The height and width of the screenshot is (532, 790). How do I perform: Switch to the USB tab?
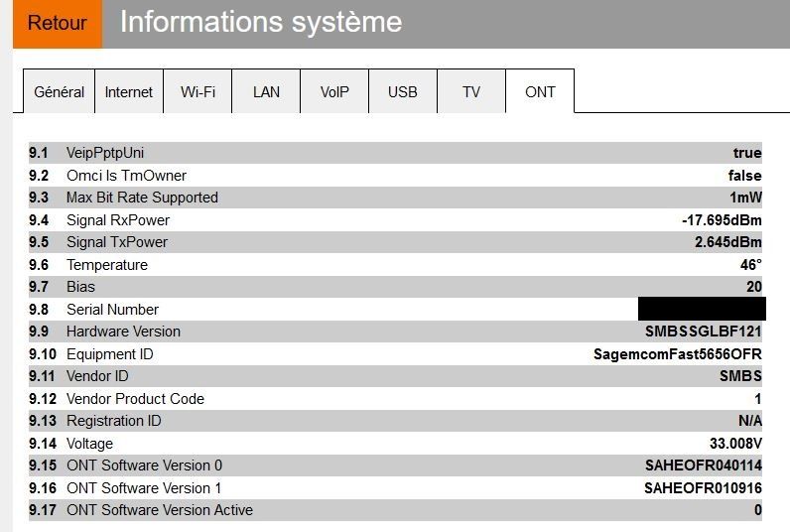403,92
